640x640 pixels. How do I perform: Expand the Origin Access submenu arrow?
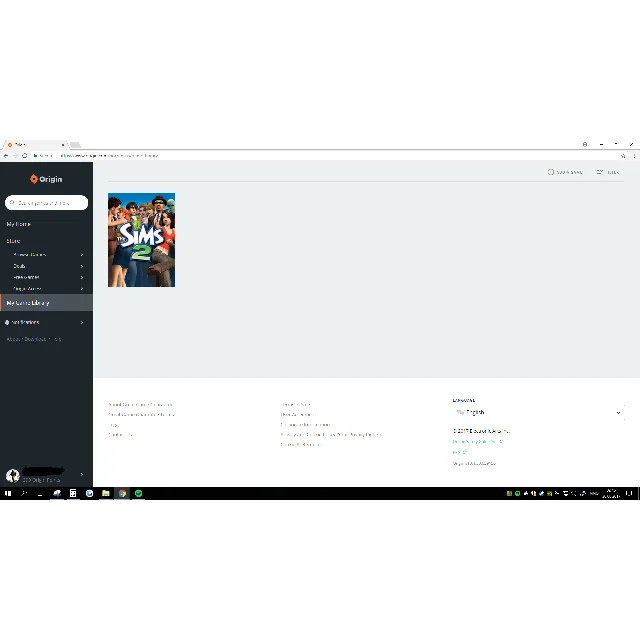click(x=82, y=289)
